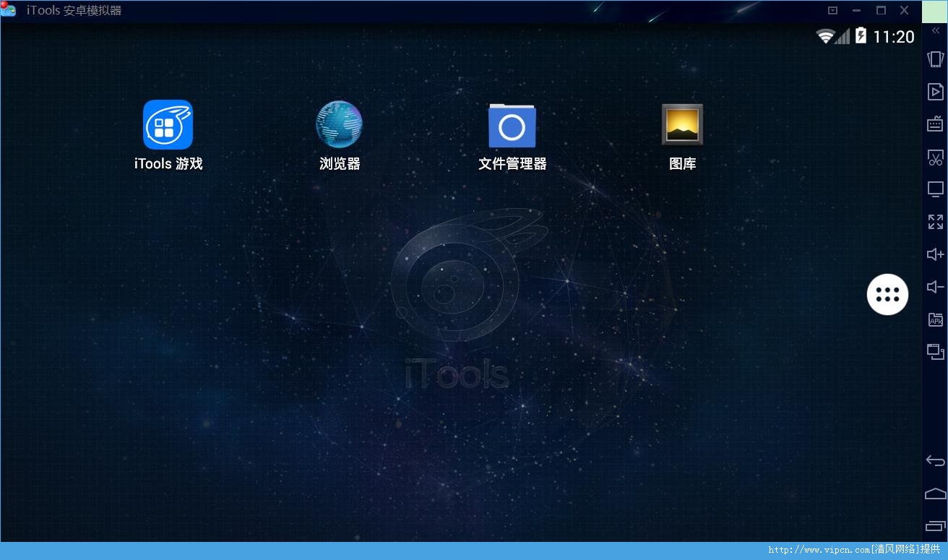Maximize the iTools emulator window
The image size is (948, 560).
pyautogui.click(x=881, y=10)
